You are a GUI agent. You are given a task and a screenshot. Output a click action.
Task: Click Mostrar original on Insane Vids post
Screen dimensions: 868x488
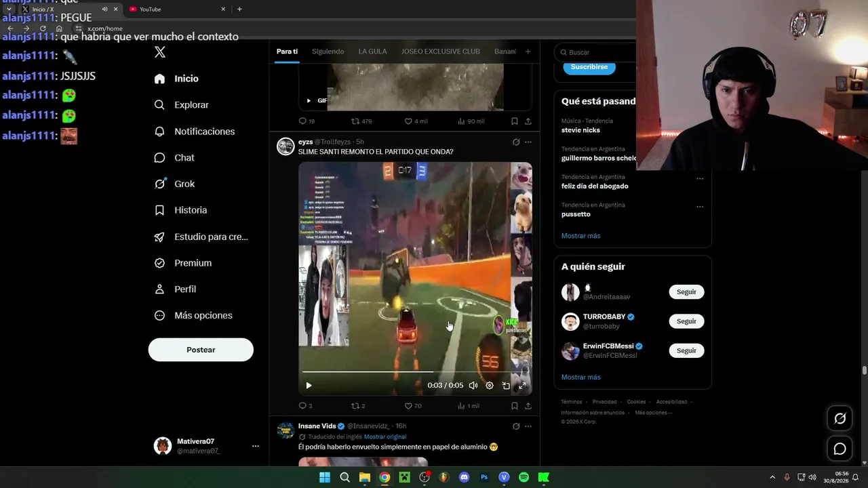tap(385, 437)
